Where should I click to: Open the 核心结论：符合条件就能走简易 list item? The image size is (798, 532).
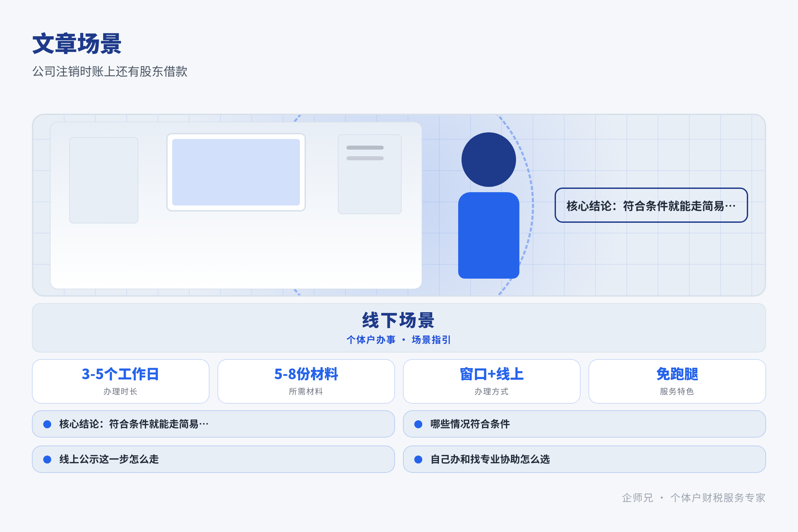213,424
